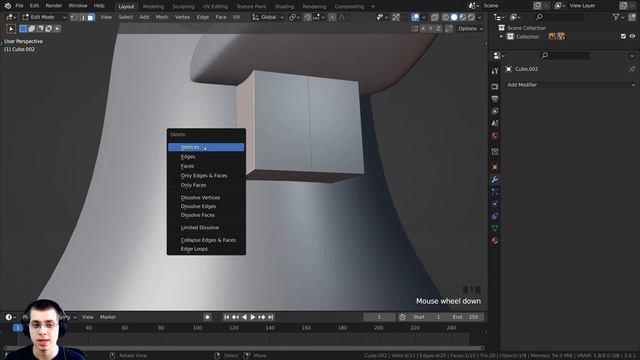Switch to wireframe viewport shading
This screenshot has height=360, width=640.
[x=445, y=17]
